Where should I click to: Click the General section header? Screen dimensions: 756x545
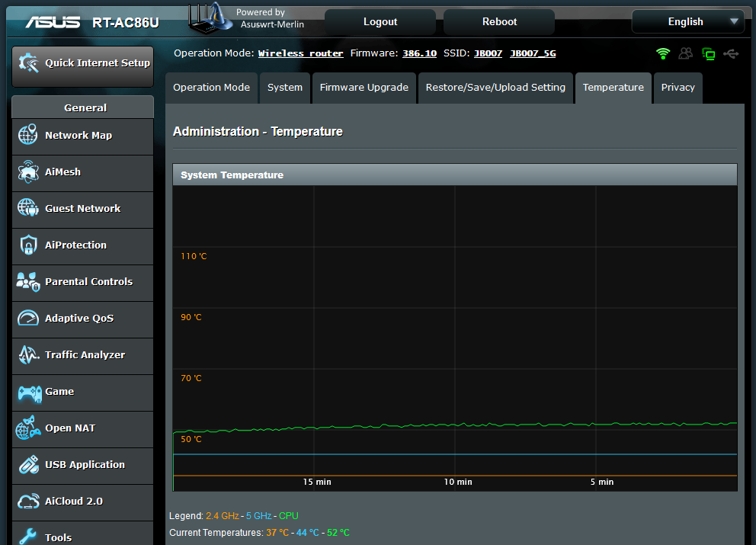(x=83, y=107)
